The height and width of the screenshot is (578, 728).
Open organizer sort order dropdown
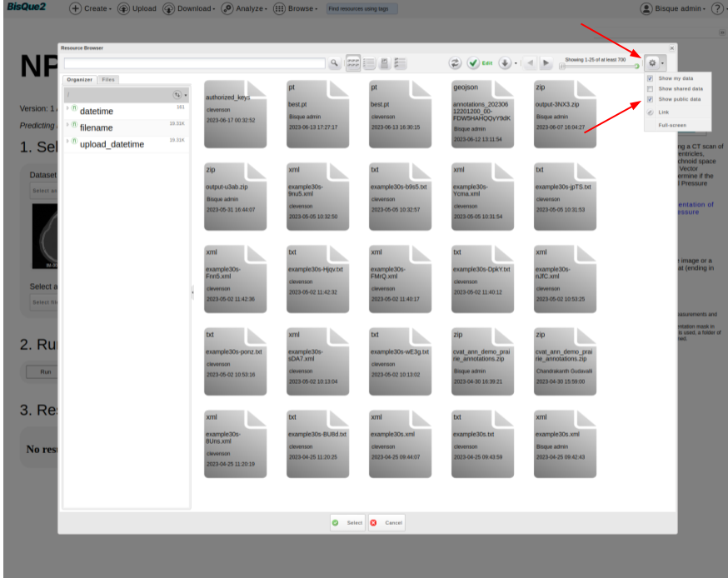tap(179, 96)
